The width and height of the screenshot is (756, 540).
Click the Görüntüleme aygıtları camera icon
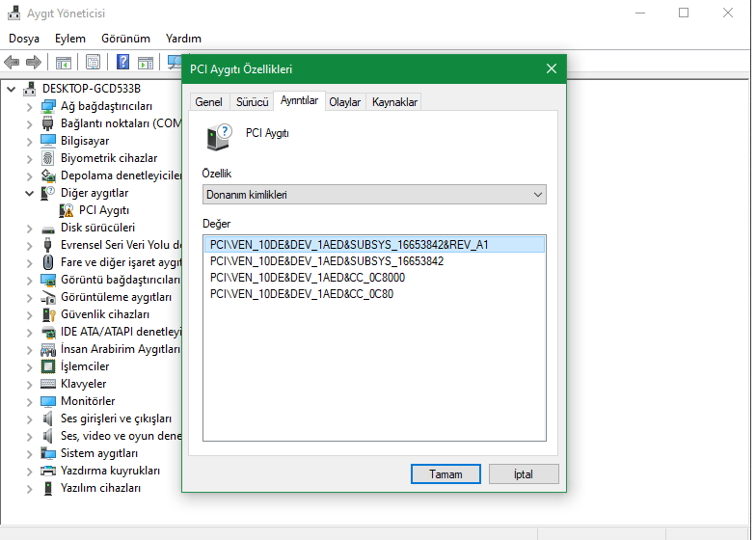(48, 297)
